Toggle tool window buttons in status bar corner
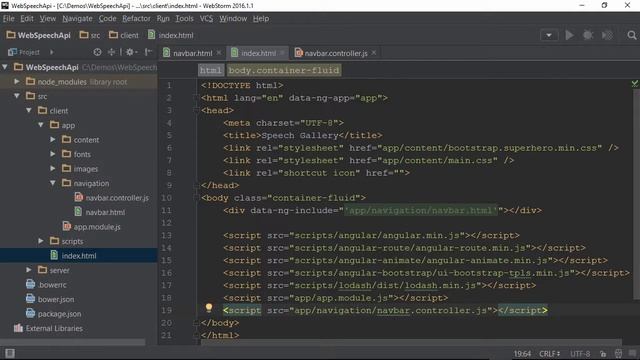This screenshot has width=640, height=360. 10,353
